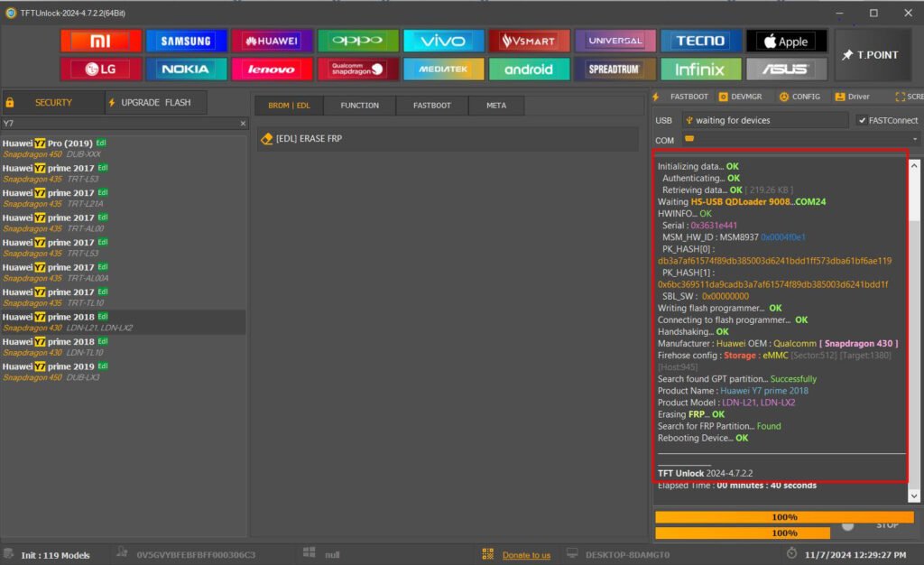Open the FASTBOOT tab beside FUNCTION

tap(432, 106)
